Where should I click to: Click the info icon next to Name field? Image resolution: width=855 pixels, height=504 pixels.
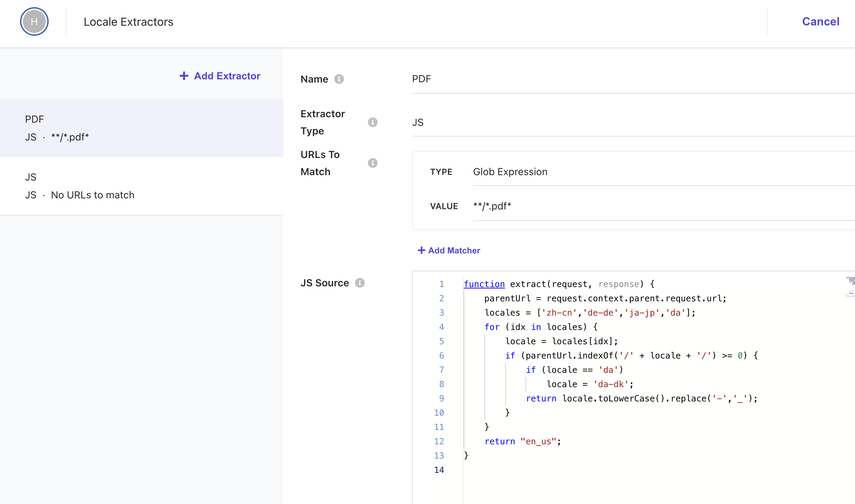pyautogui.click(x=340, y=79)
